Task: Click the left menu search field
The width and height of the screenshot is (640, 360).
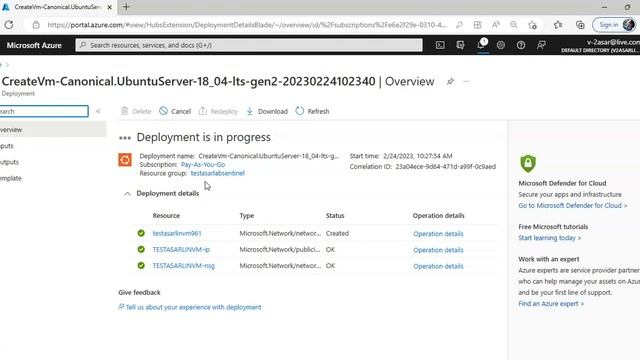Action: pyautogui.click(x=44, y=111)
